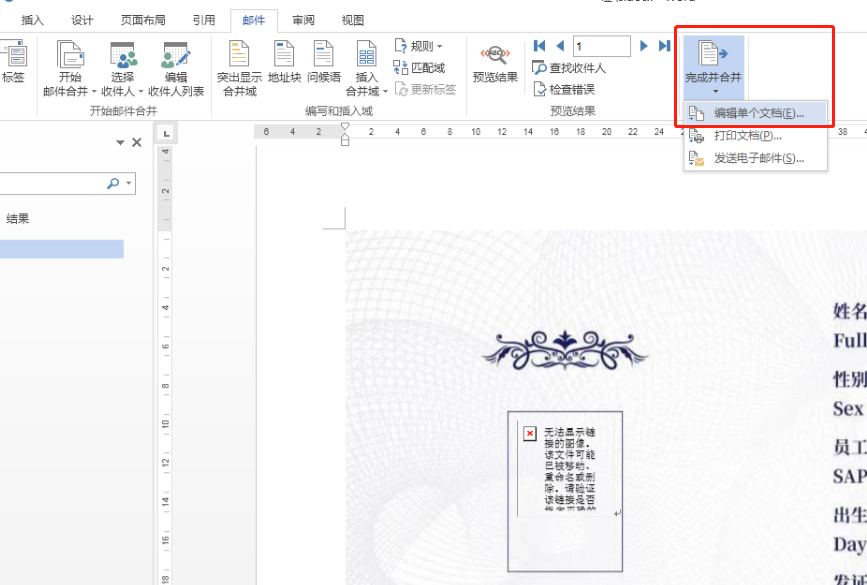
Task: Insert 地址块 address block
Action: click(284, 62)
